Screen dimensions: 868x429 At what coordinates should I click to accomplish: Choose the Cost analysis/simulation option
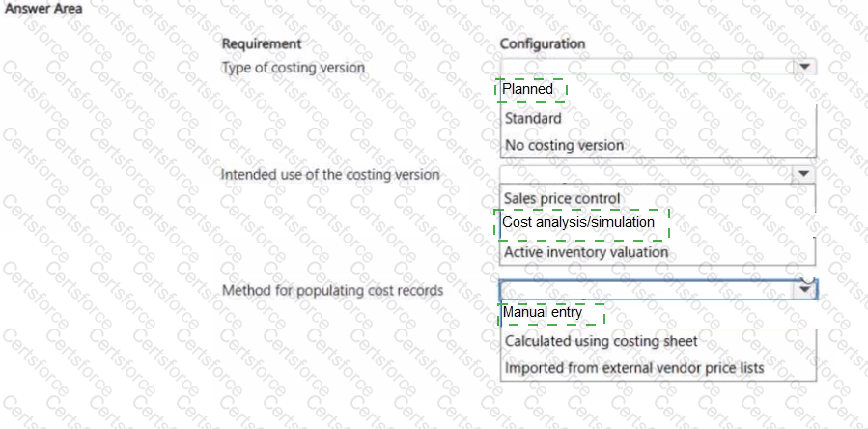[x=578, y=223]
